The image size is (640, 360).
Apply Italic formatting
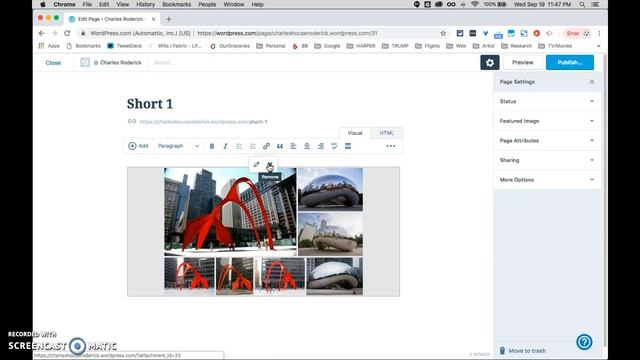(225, 146)
